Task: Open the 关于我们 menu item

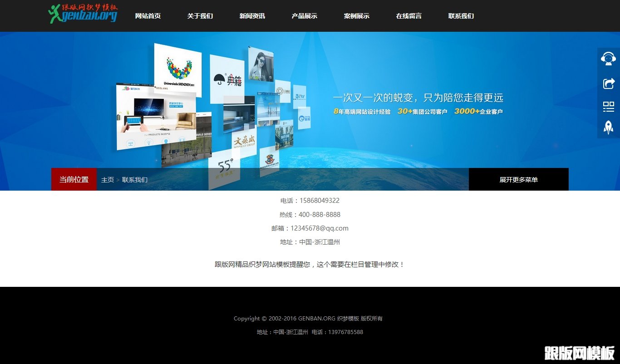Action: tap(200, 16)
